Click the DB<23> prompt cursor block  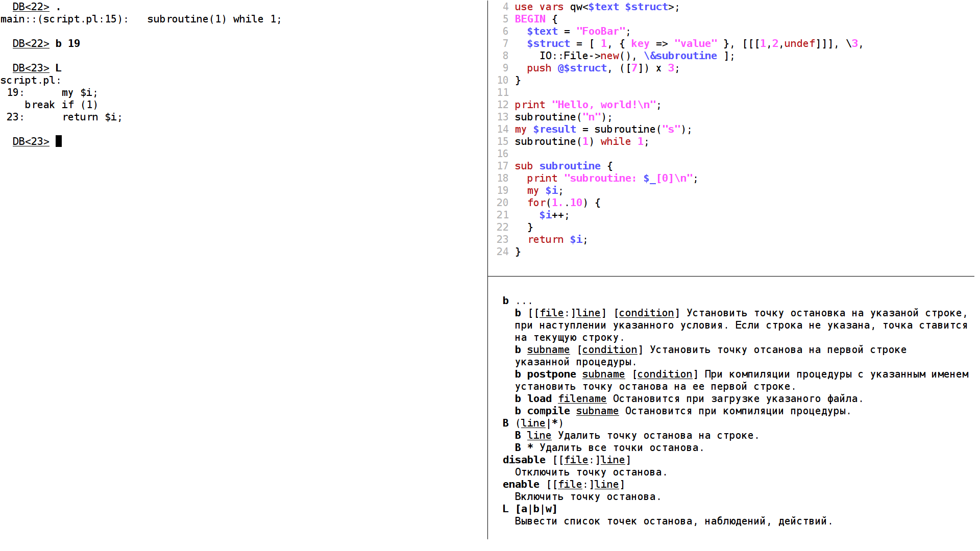point(59,141)
